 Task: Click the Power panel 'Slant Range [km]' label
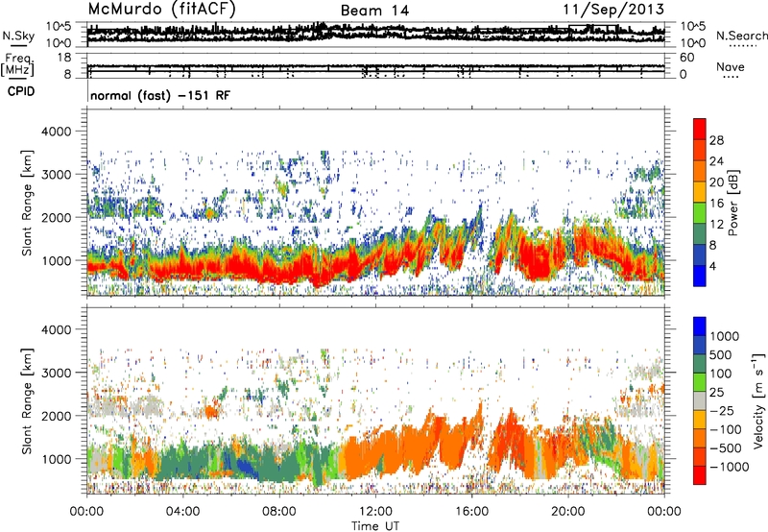pyautogui.click(x=27, y=203)
